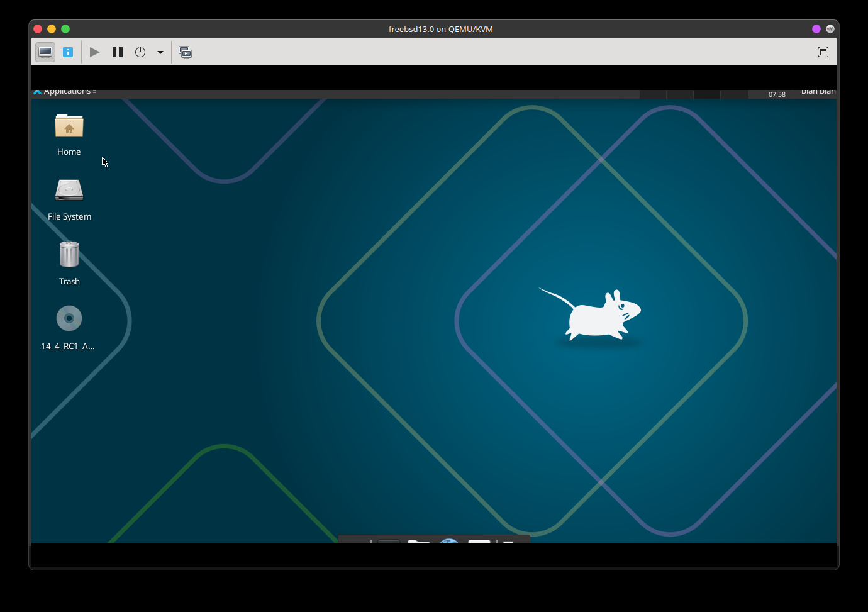
Task: Open the Home folder desktop icon
Action: pyautogui.click(x=69, y=127)
